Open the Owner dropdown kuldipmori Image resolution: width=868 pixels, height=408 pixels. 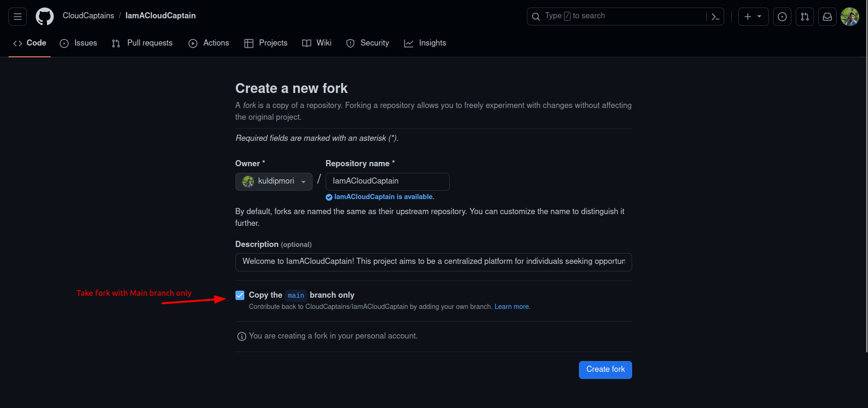[x=274, y=181]
